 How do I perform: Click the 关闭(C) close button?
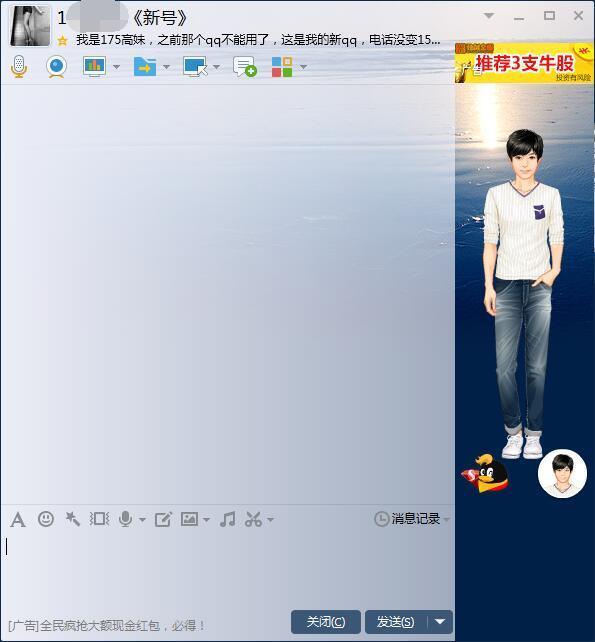click(x=326, y=622)
